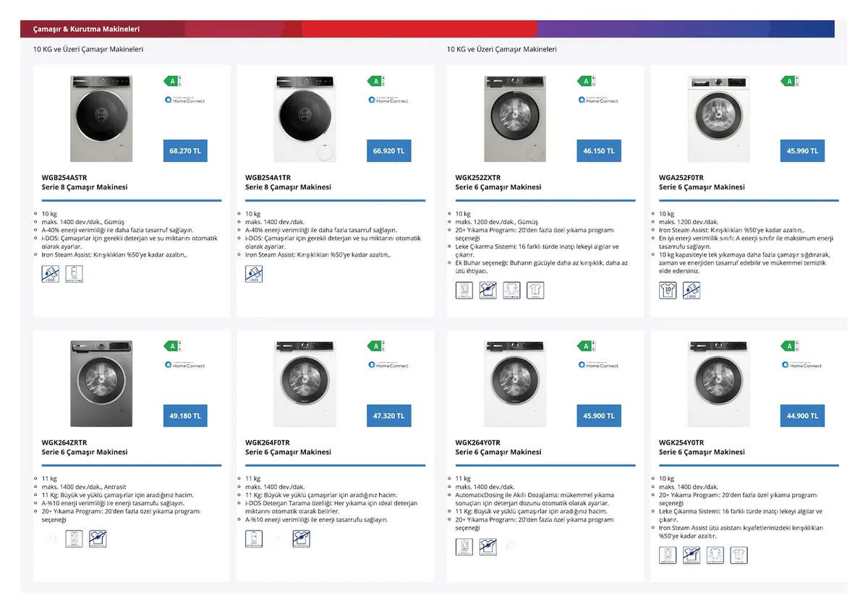Click 'Serie 6 Çamaşır Makinesi' under WGK264ZRTR

click(85, 452)
